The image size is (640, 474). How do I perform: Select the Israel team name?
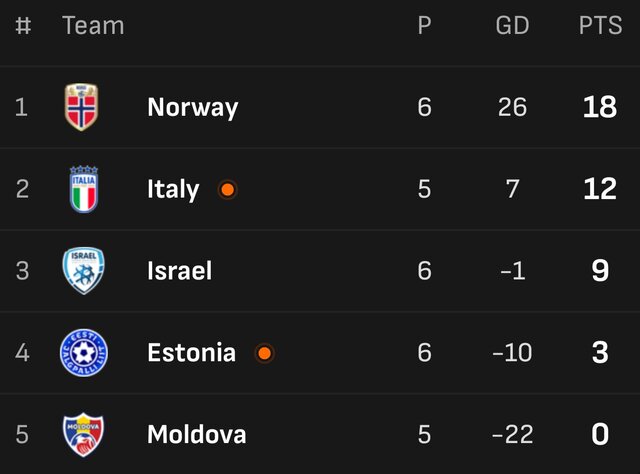pyautogui.click(x=179, y=270)
